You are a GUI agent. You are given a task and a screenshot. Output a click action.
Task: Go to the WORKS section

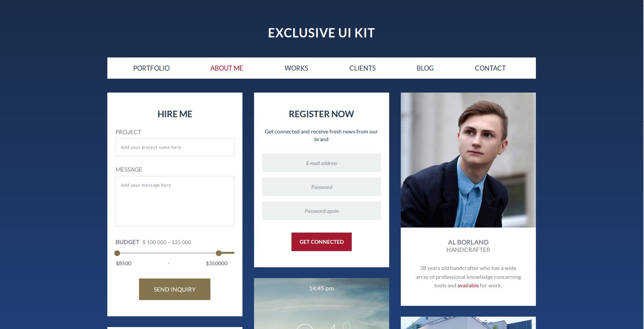(296, 68)
